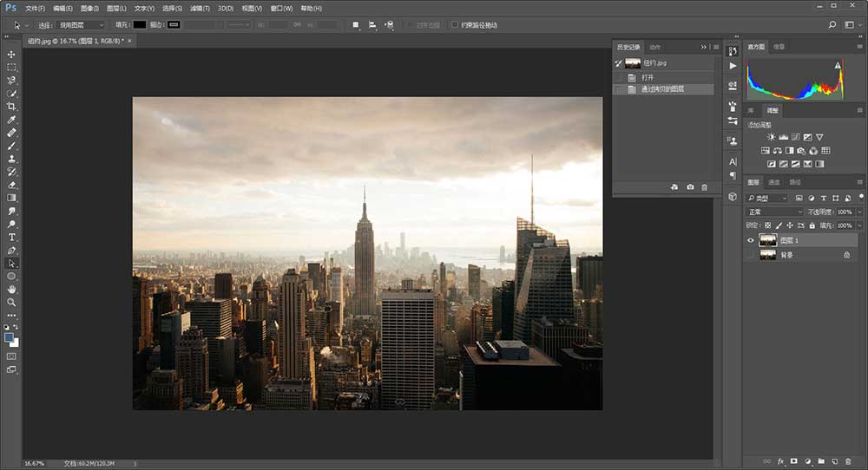
Task: Open layer fill 填充 dropdown arrow
Action: tap(859, 225)
